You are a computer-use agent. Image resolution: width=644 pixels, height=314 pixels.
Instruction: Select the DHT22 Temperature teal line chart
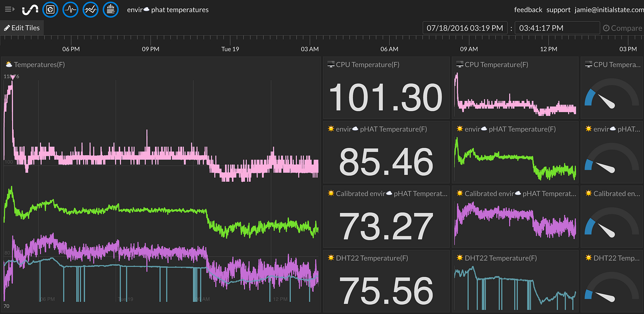(515, 288)
